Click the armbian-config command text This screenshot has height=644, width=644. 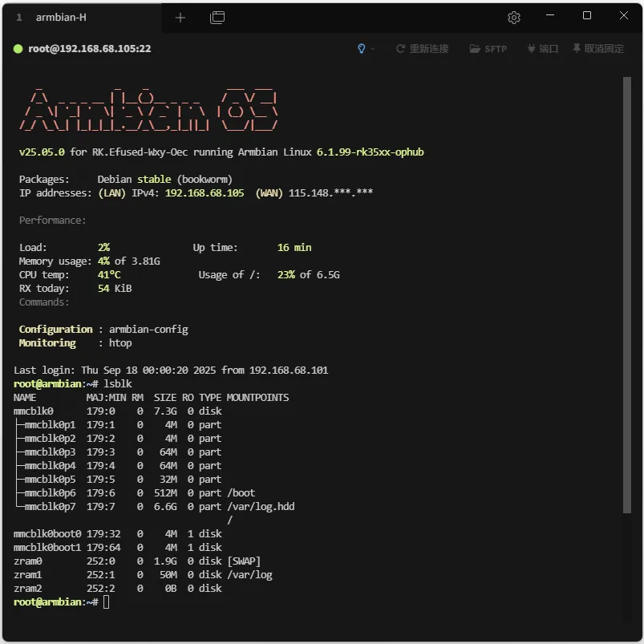point(148,330)
